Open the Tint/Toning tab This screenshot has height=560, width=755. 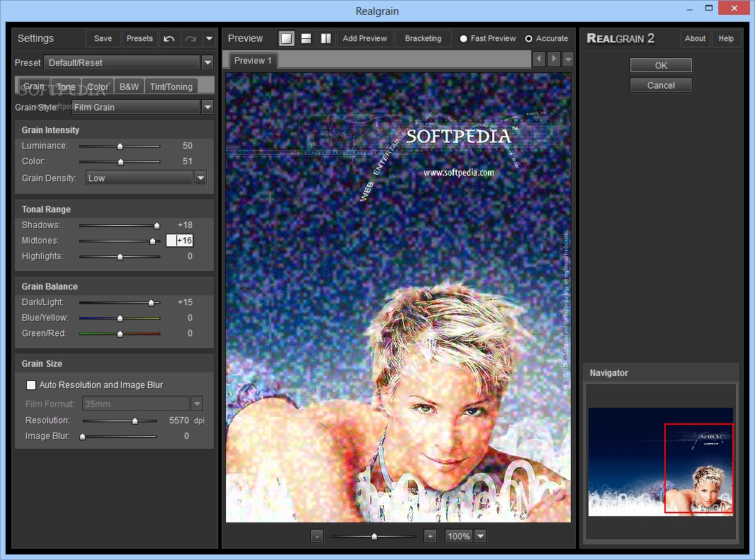pyautogui.click(x=171, y=86)
